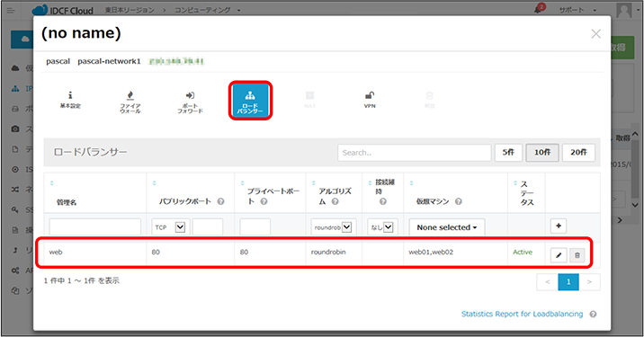Click pascal-network1 network name
This screenshot has height=337, width=644.
pos(109,61)
